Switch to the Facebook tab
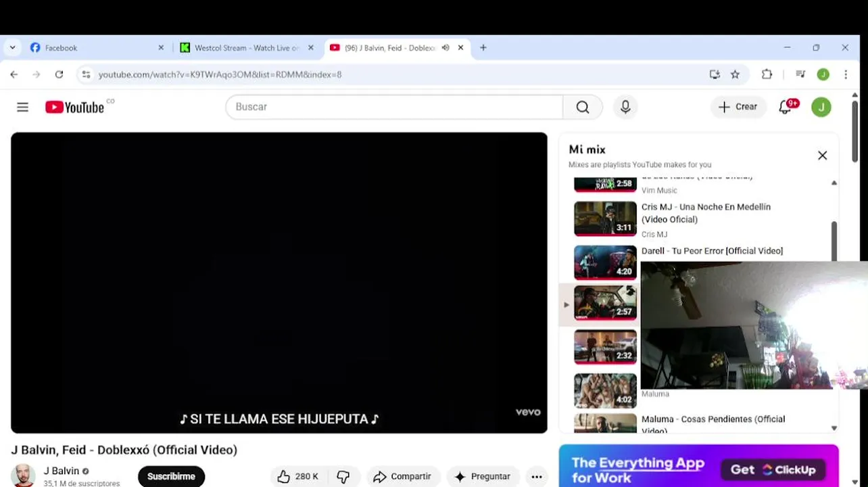This screenshot has height=487, width=868. click(95, 48)
